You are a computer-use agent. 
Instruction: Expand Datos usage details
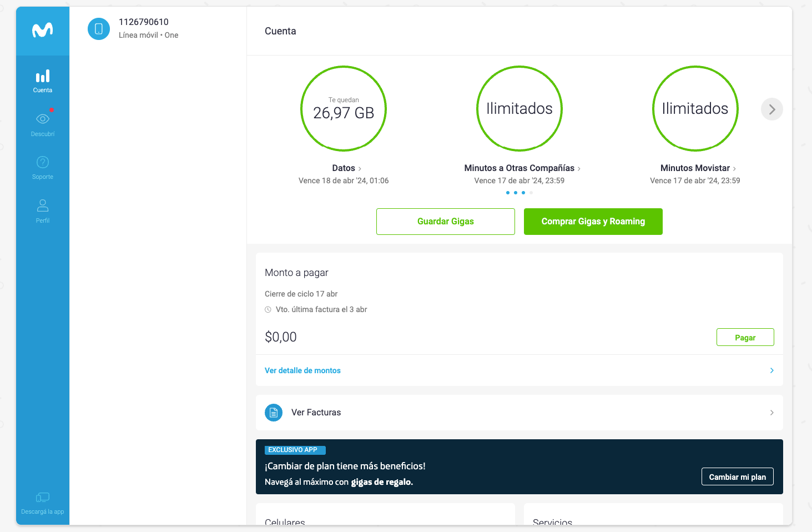(346, 168)
